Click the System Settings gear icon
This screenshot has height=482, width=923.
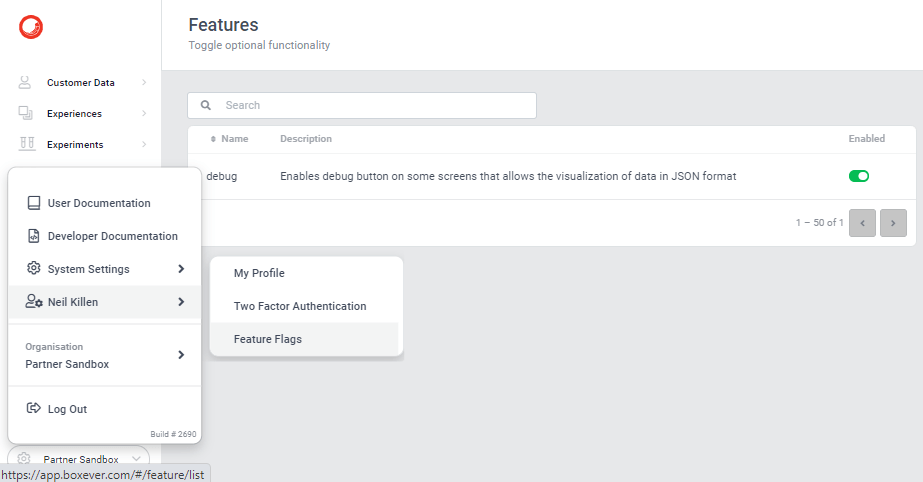(x=34, y=269)
